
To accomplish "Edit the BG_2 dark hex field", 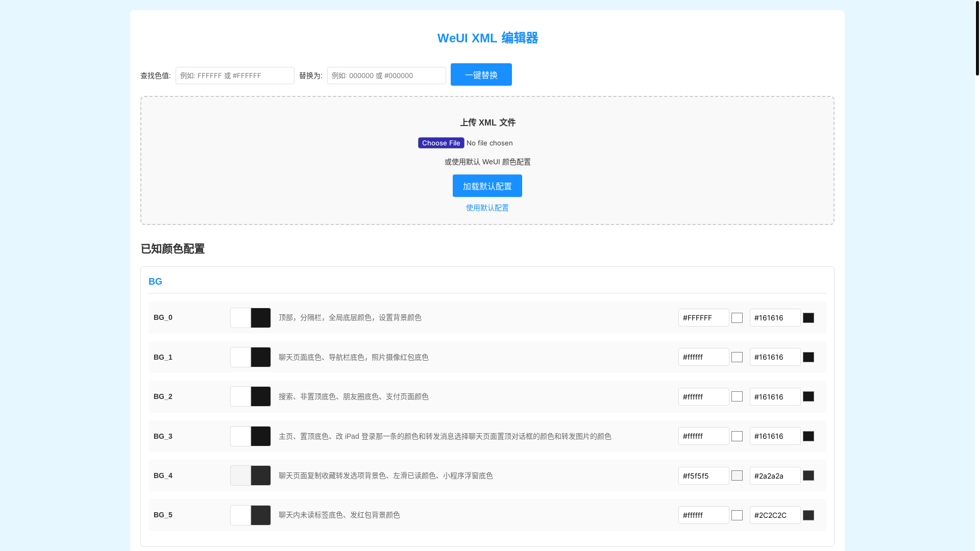I will click(x=775, y=396).
